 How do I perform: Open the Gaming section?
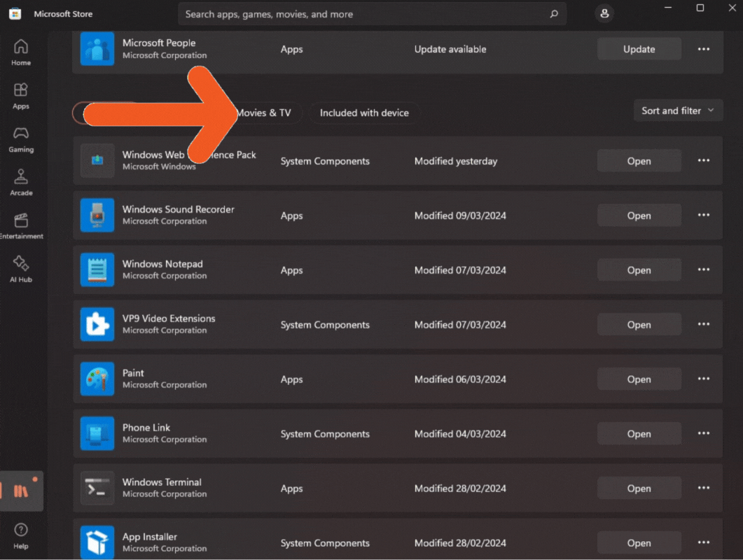(x=21, y=139)
